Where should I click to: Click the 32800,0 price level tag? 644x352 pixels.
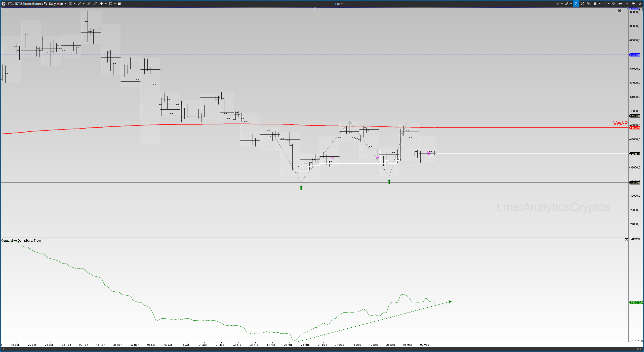635,183
